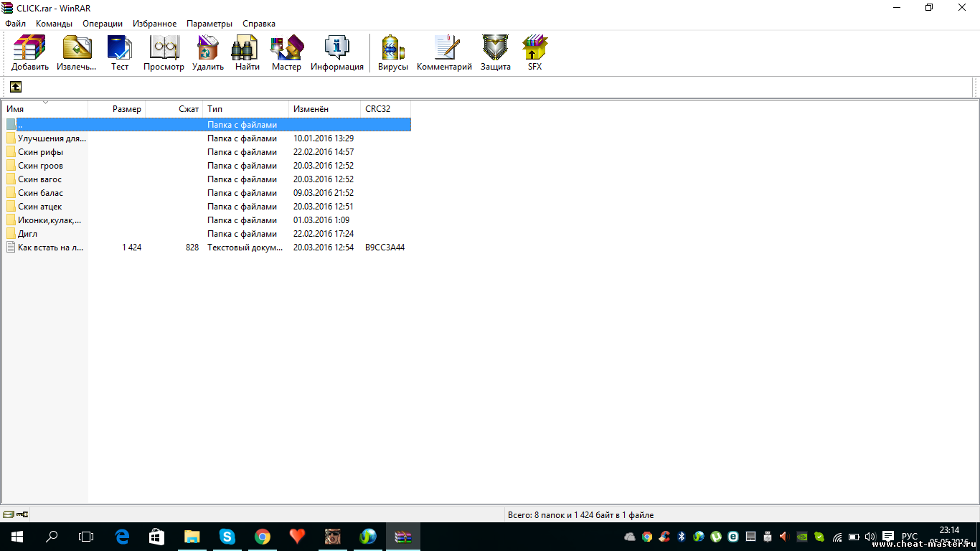Select the Скин рифы folder
980x551 pixels.
(x=40, y=152)
